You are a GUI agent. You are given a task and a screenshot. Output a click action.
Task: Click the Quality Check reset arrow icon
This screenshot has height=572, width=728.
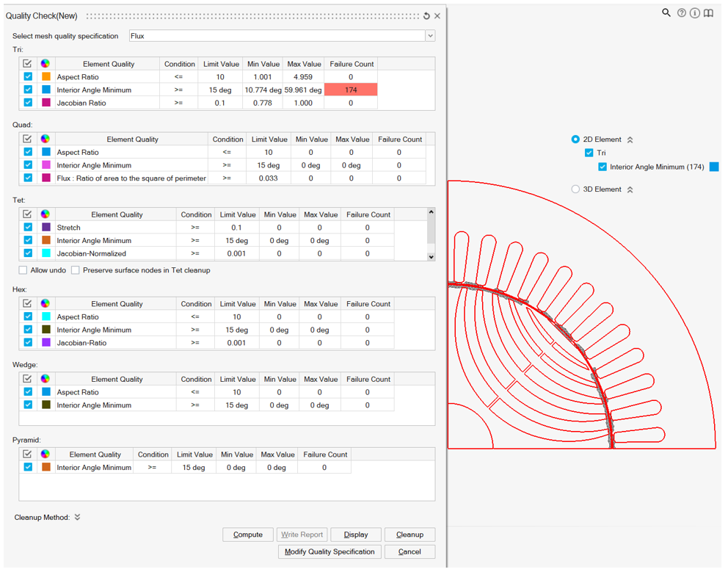click(x=426, y=16)
